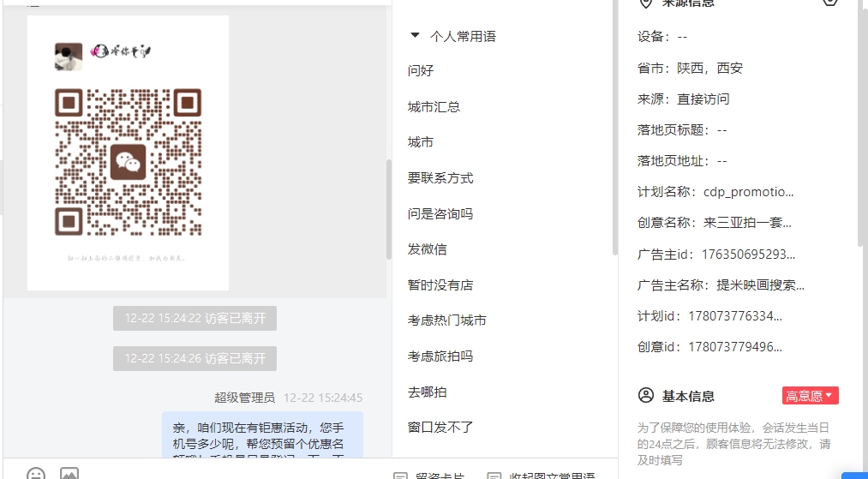Image resolution: width=868 pixels, height=479 pixels.
Task: Click the 广告主名称 提米映画搜索 value
Action: (761, 285)
